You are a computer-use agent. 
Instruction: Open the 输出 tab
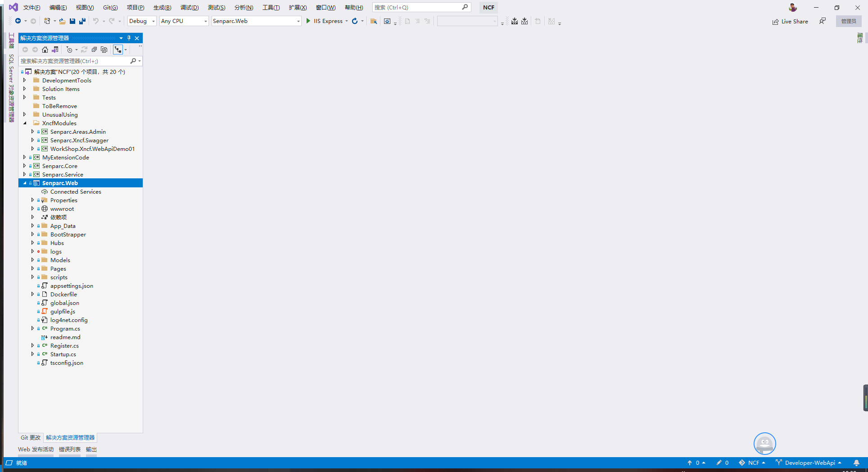coord(91,449)
